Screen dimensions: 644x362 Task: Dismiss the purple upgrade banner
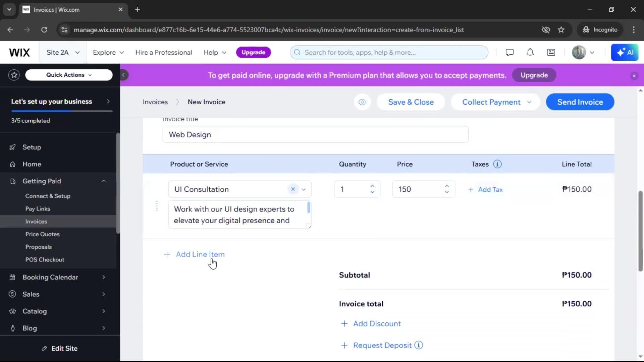tap(634, 76)
